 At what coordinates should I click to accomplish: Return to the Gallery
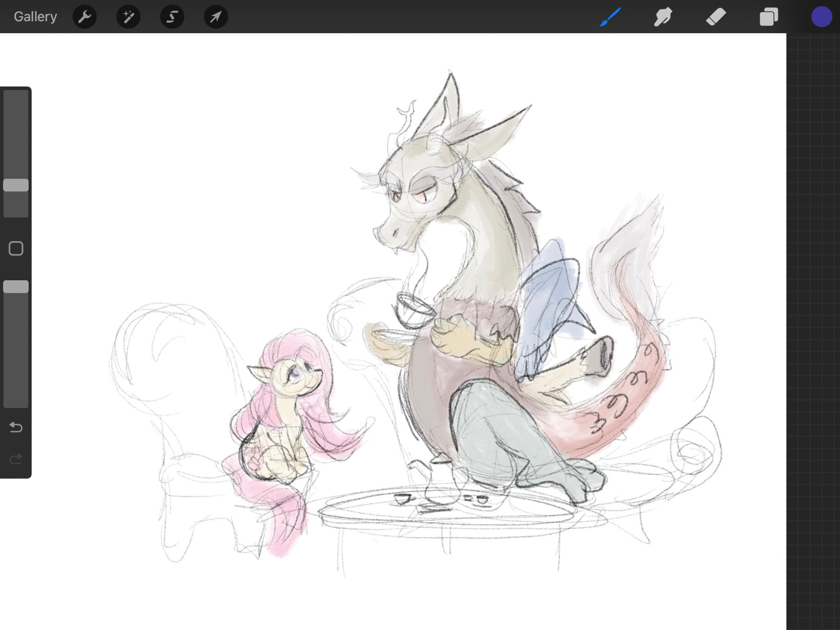[x=35, y=17]
